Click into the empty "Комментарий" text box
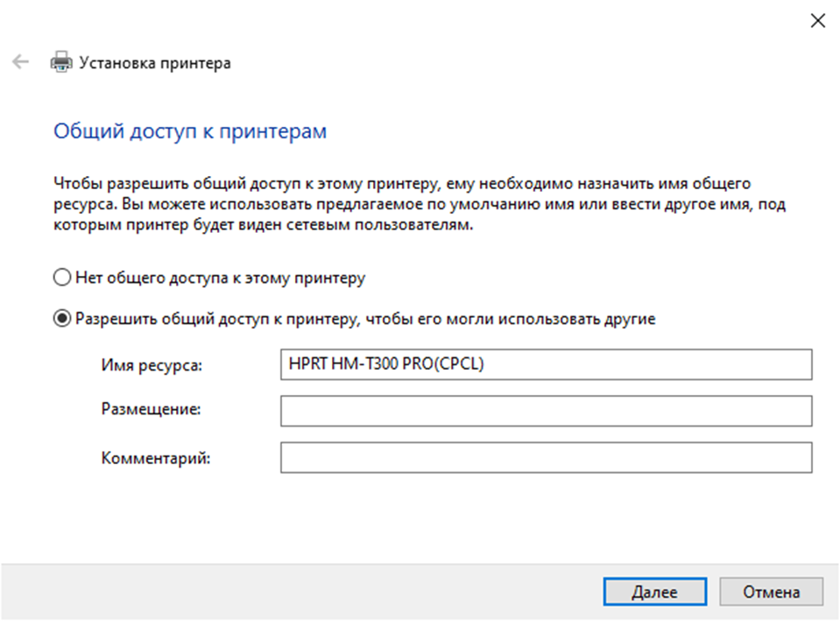 pos(546,456)
